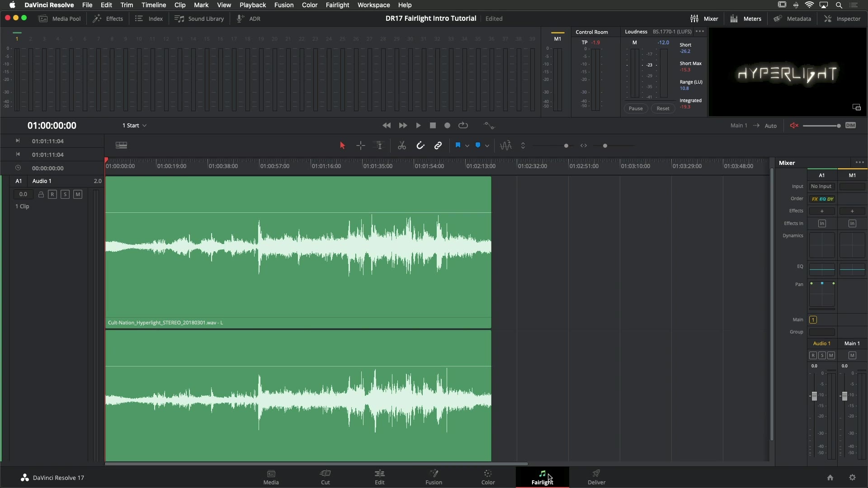Click the blue Flag icon
868x488 pixels.
click(x=458, y=145)
